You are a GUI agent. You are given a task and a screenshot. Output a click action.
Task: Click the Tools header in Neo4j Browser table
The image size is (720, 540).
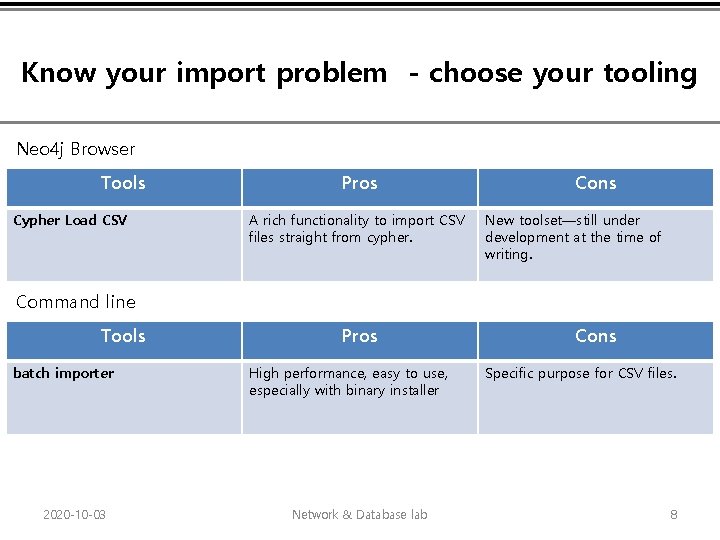pyautogui.click(x=123, y=184)
